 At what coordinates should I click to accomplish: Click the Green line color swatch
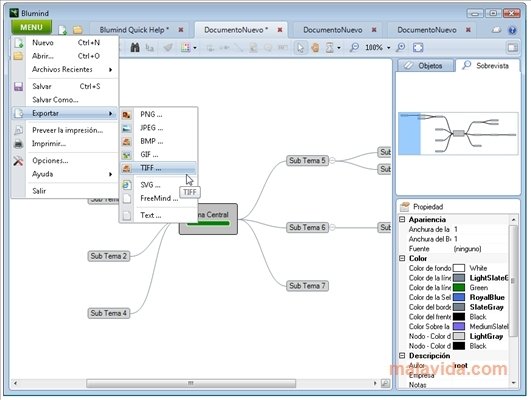coord(459,288)
